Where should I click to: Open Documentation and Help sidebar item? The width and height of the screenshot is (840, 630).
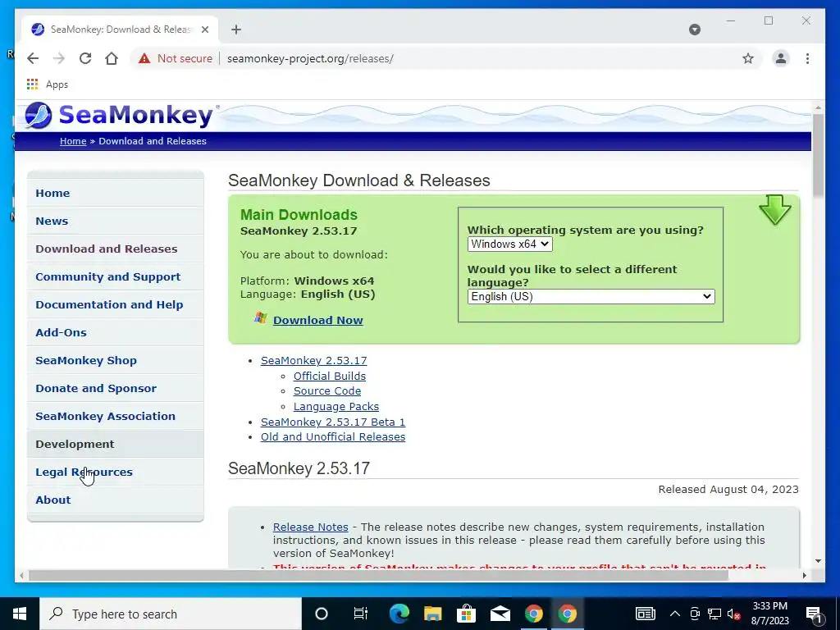pyautogui.click(x=115, y=304)
